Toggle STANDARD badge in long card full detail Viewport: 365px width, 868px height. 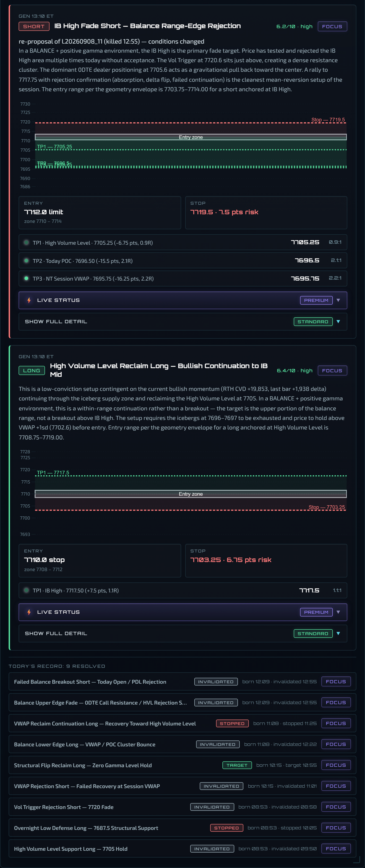tap(313, 633)
